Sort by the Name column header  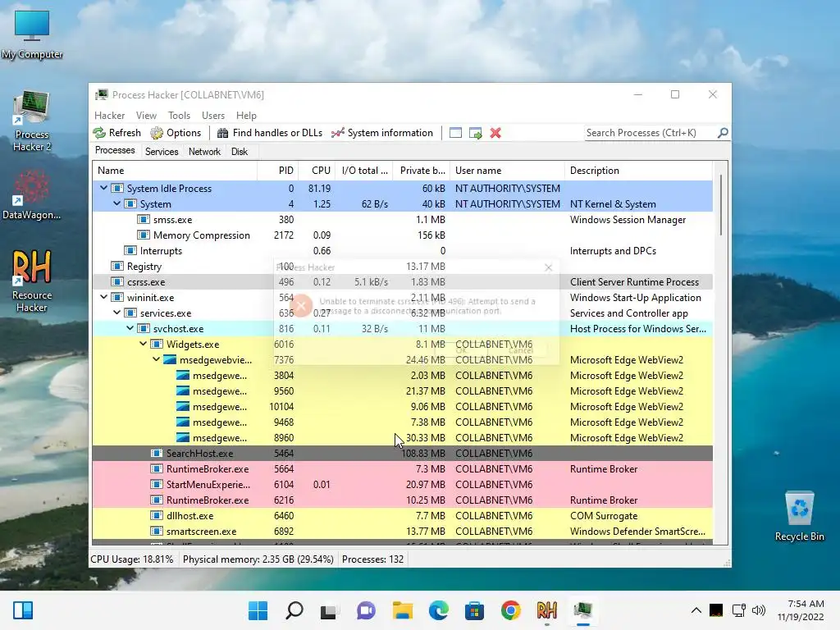coord(175,171)
